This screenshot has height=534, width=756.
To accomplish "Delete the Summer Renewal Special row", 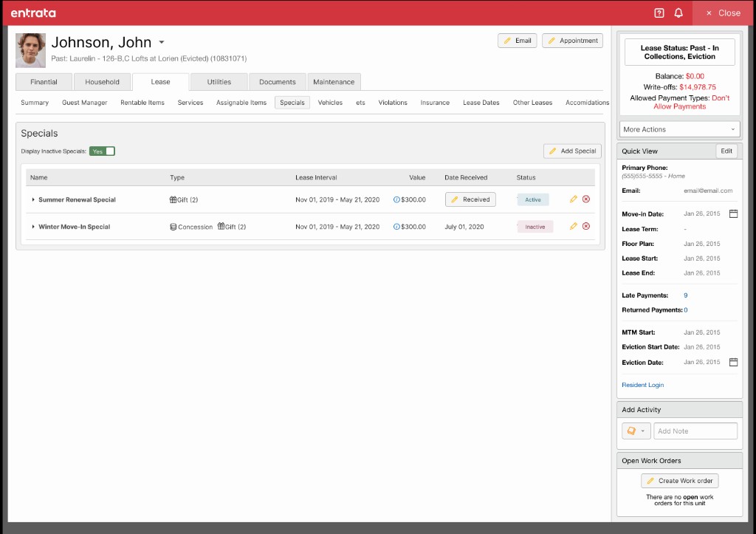I will click(586, 199).
